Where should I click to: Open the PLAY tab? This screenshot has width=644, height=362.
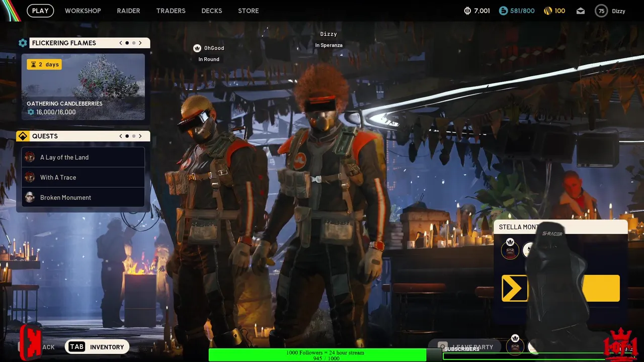pyautogui.click(x=40, y=11)
